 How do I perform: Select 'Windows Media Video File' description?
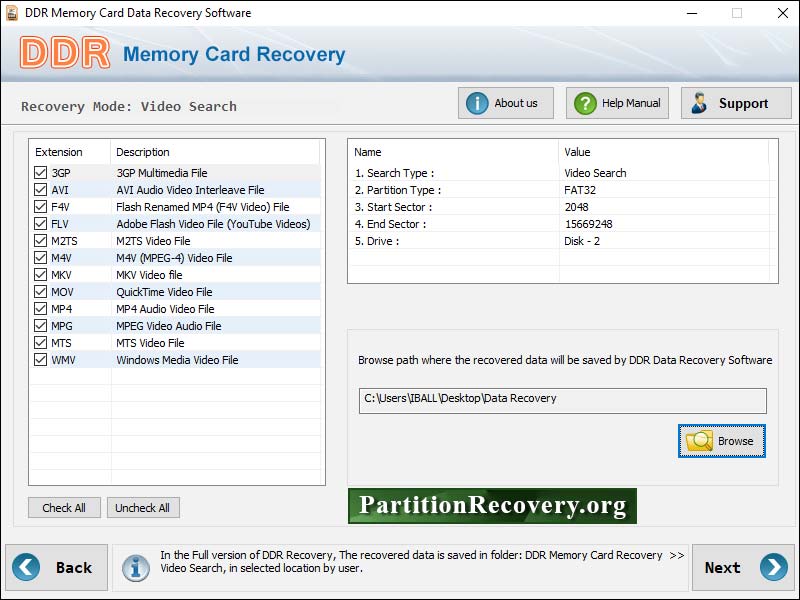pyautogui.click(x=177, y=360)
